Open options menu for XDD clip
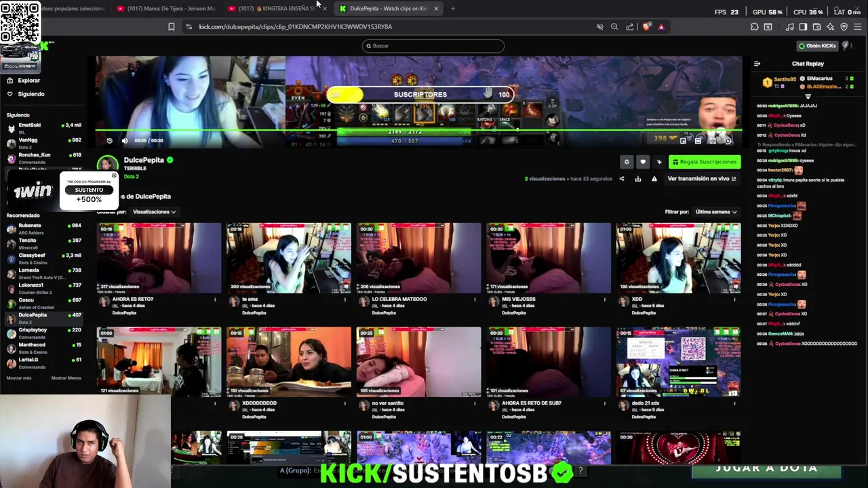The image size is (868, 488). click(734, 300)
